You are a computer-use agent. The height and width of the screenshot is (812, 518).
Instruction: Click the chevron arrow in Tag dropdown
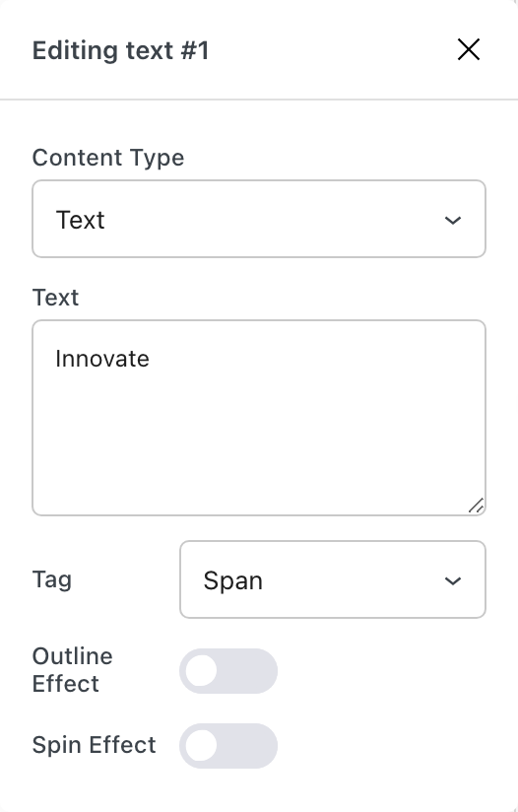pyautogui.click(x=453, y=581)
